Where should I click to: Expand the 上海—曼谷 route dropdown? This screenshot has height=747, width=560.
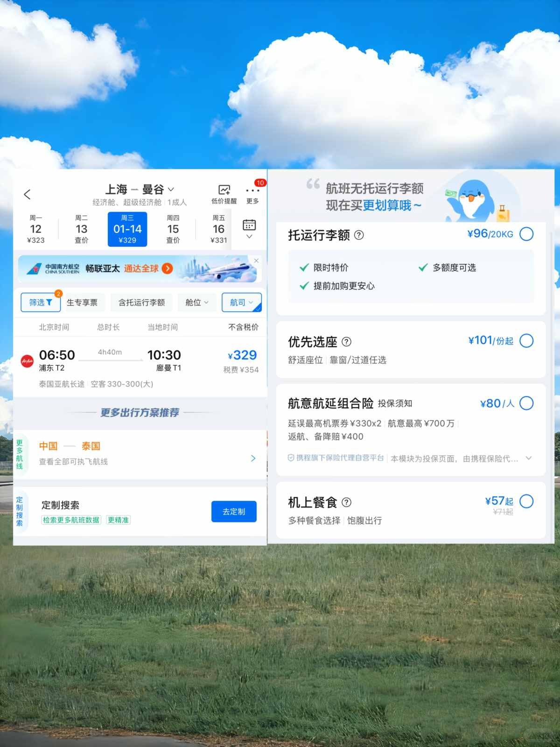(x=171, y=190)
